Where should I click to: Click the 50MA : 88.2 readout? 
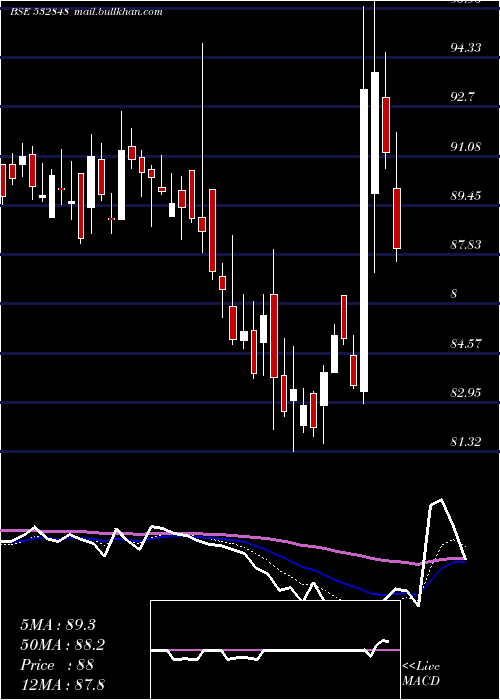tap(63, 645)
